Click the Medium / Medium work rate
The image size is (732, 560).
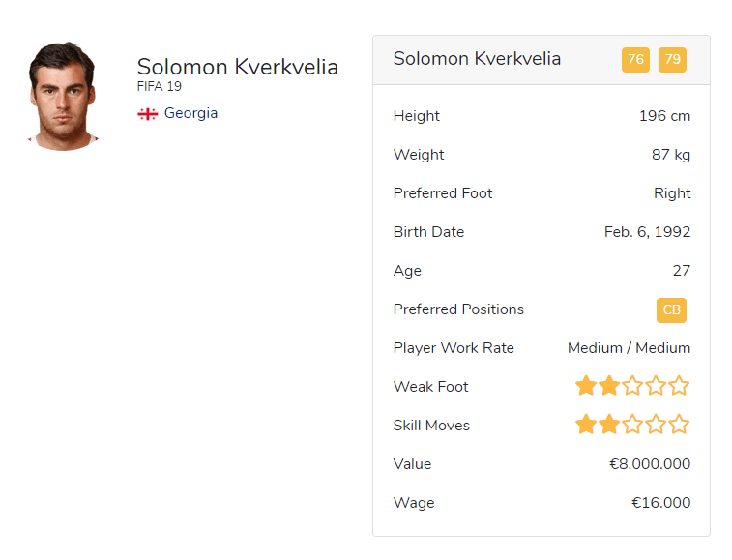click(x=629, y=348)
